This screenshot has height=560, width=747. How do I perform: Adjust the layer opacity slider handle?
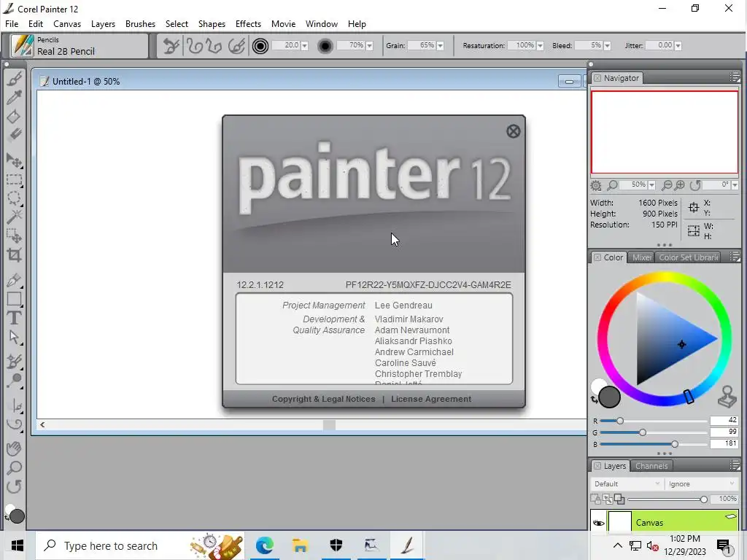coord(704,499)
